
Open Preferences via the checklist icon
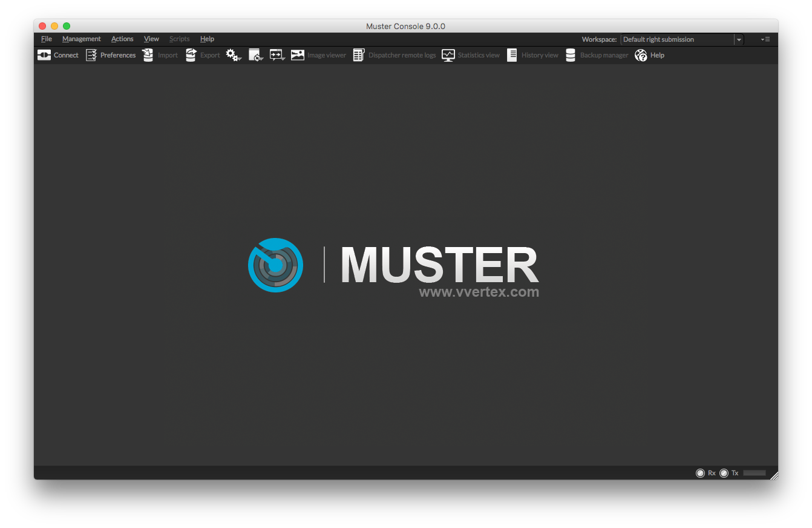(91, 55)
